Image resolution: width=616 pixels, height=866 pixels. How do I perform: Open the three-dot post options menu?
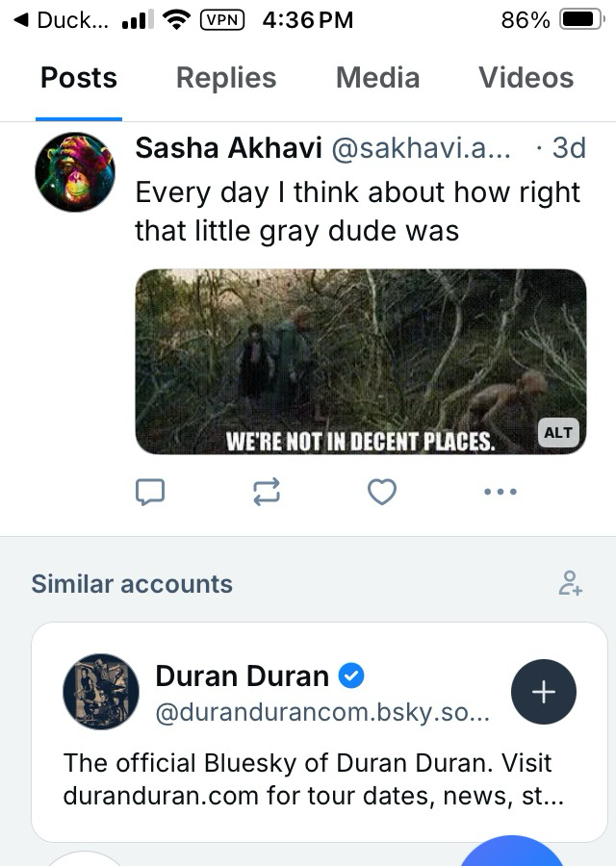(x=500, y=493)
